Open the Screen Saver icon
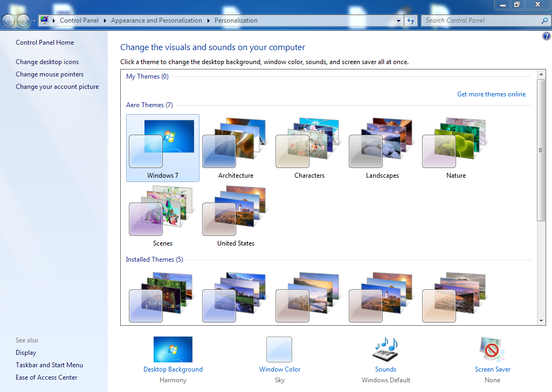Screen dimensions: 552x392 (492, 349)
